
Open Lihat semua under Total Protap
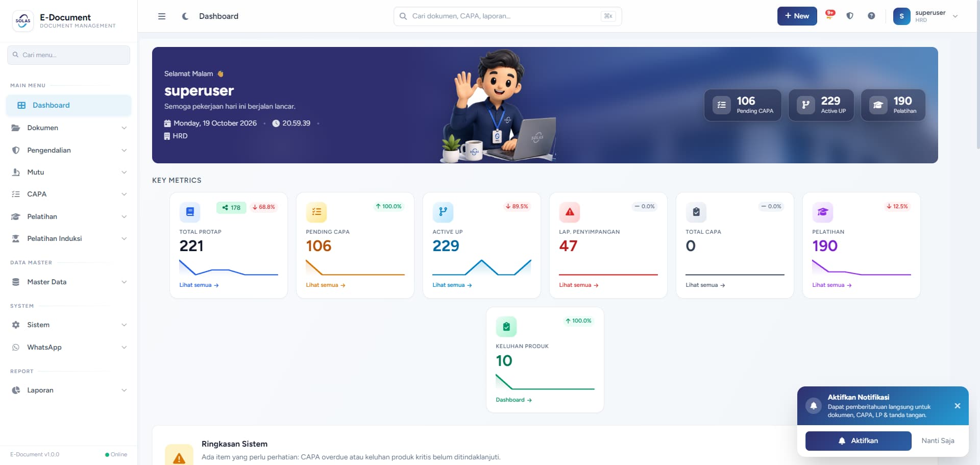tap(199, 285)
